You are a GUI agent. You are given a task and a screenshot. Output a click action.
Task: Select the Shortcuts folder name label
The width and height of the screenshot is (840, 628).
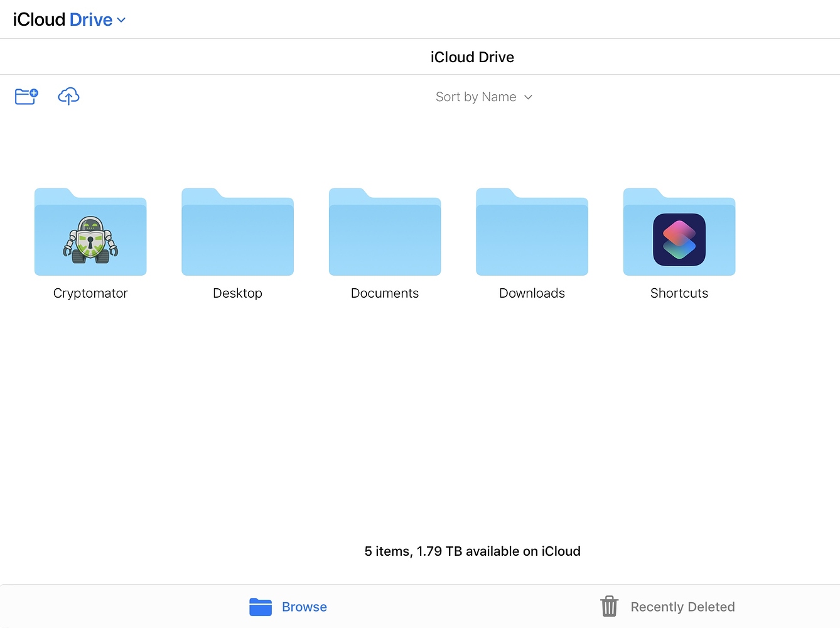[x=679, y=293]
